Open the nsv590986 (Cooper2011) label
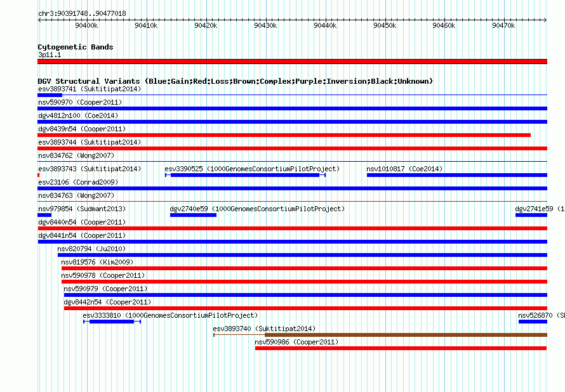This screenshot has width=565, height=392. coord(297,342)
